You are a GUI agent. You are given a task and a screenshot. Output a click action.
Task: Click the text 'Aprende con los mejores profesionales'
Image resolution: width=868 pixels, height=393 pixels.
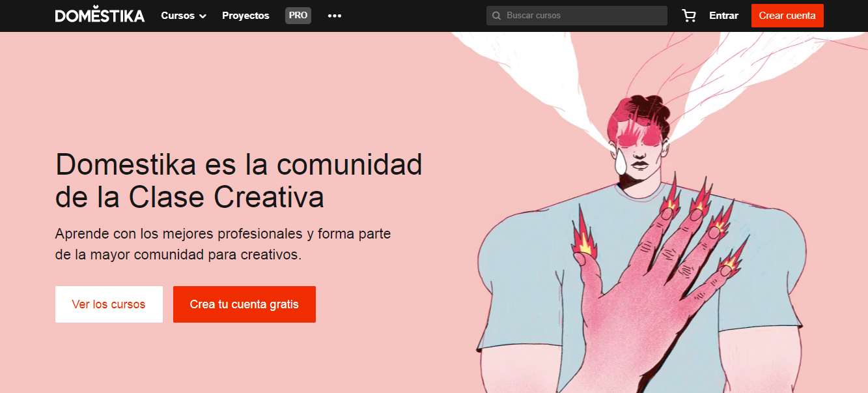[x=179, y=233]
